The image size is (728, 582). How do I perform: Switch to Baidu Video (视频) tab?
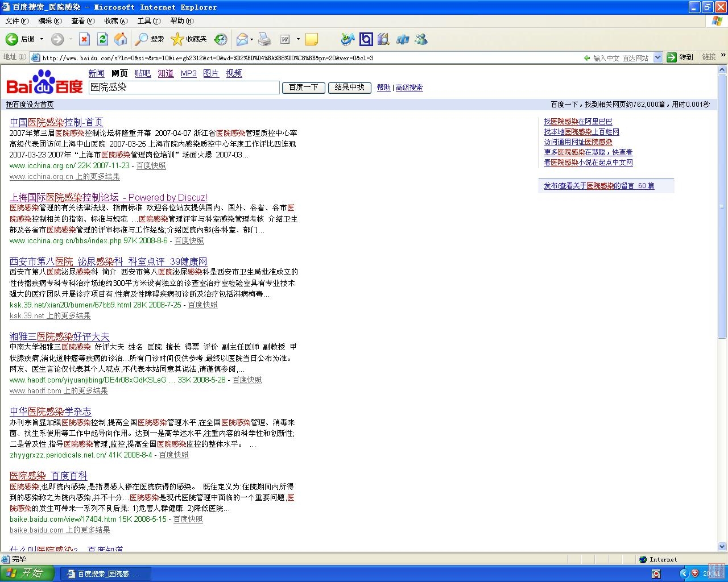[x=234, y=73]
